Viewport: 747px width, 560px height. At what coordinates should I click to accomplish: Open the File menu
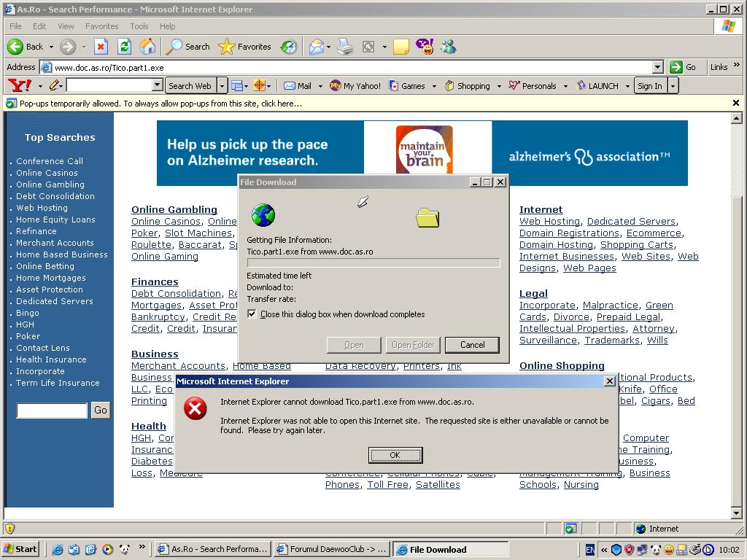pos(15,26)
